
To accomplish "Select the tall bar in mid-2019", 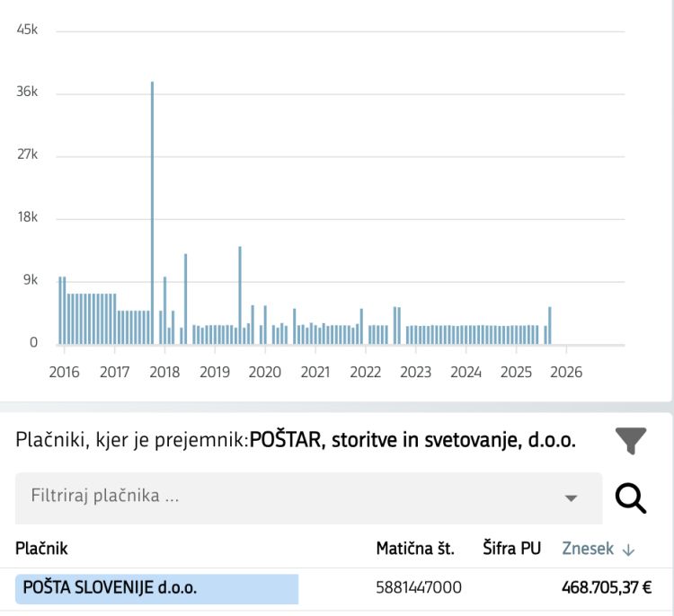I will coord(240,295).
